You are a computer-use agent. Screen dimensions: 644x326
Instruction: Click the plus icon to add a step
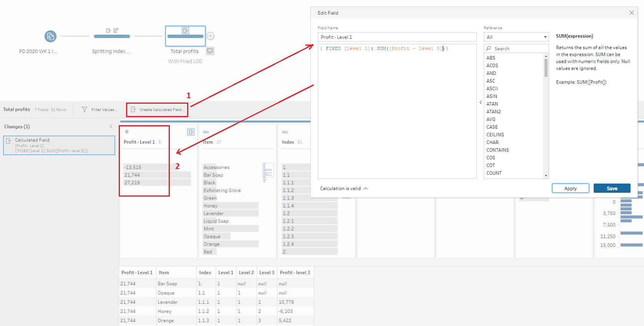coord(211,36)
